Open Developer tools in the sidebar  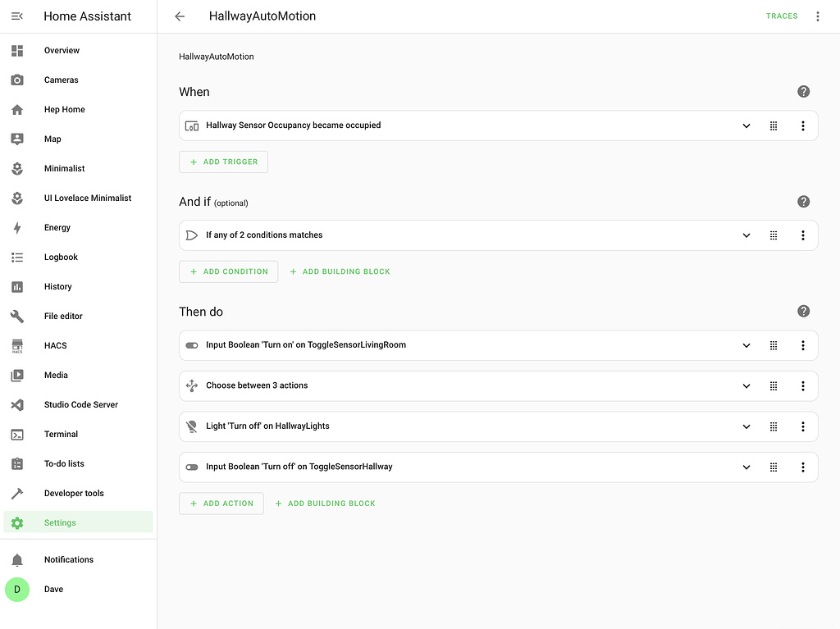tap(74, 494)
